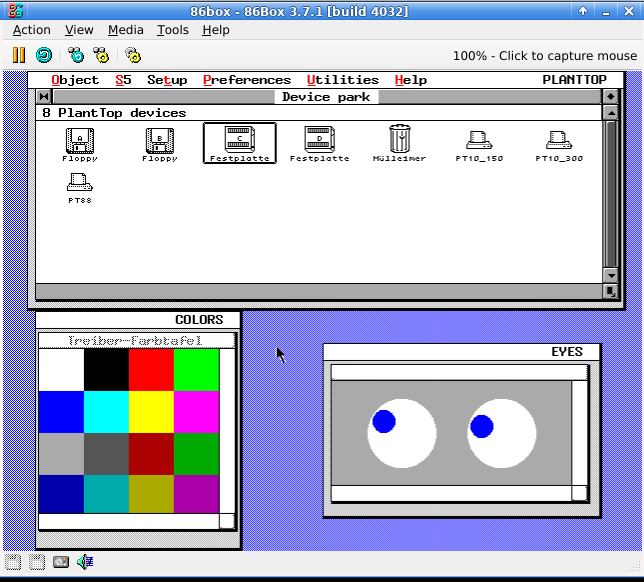
Task: Select the Floppy B drive icon
Action: pyautogui.click(x=160, y=144)
